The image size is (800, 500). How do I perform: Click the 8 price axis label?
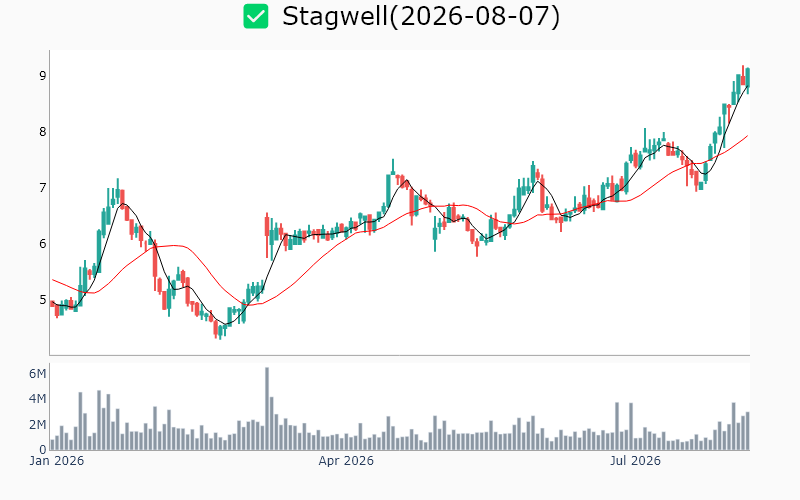(42, 132)
